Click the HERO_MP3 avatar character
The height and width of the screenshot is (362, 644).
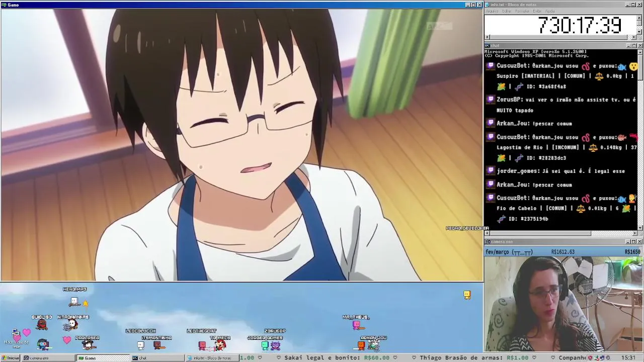tap(74, 302)
